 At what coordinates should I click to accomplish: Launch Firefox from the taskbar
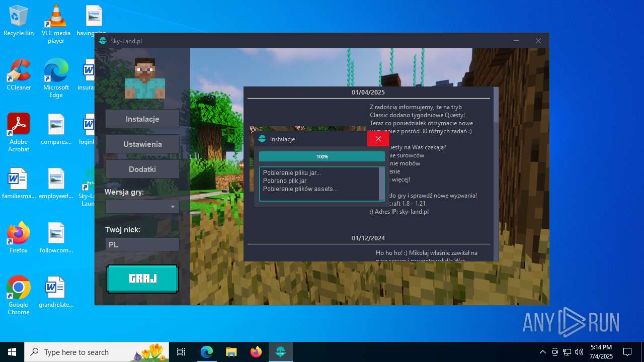pos(256,352)
